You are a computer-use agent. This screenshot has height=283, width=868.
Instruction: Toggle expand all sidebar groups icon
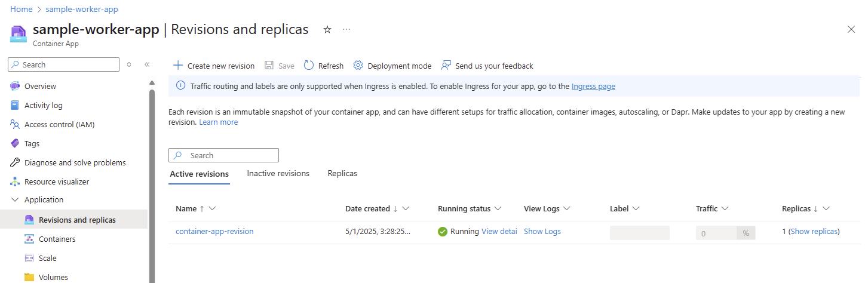coord(129,64)
